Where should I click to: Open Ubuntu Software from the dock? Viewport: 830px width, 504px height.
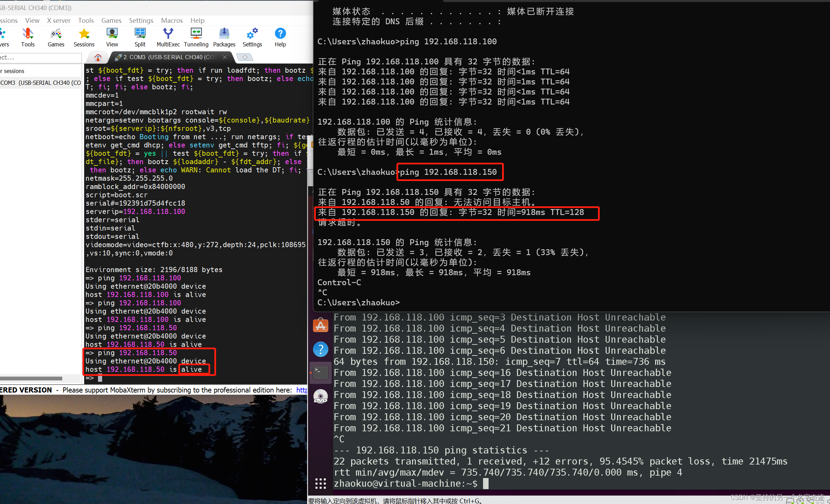[320, 325]
